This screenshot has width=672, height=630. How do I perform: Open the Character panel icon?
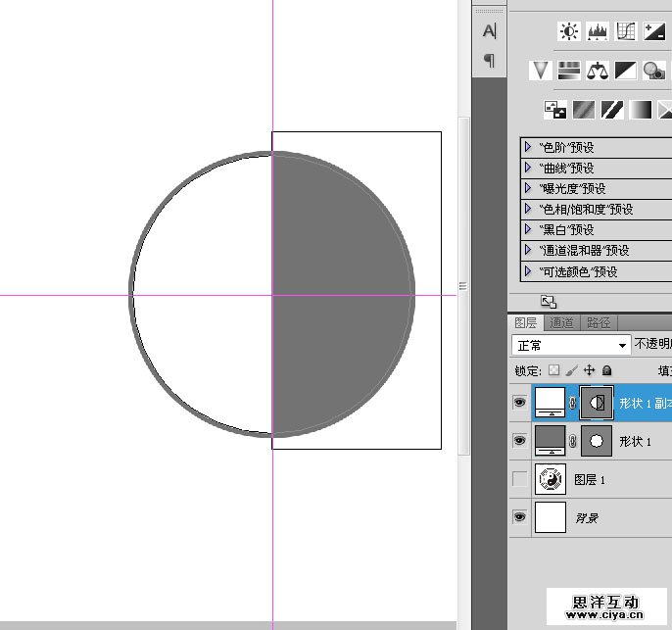(489, 31)
